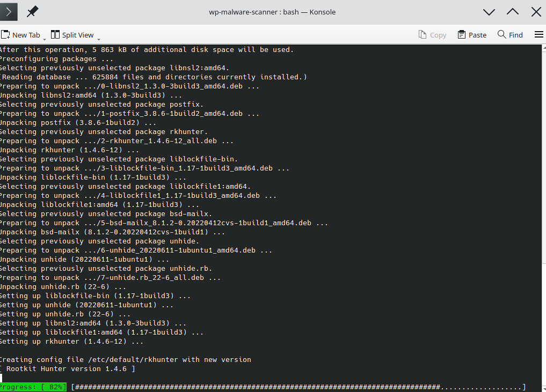The width and height of the screenshot is (546, 392).
Task: Expand the New Tab profile dropdown arrow
Action: [45, 38]
